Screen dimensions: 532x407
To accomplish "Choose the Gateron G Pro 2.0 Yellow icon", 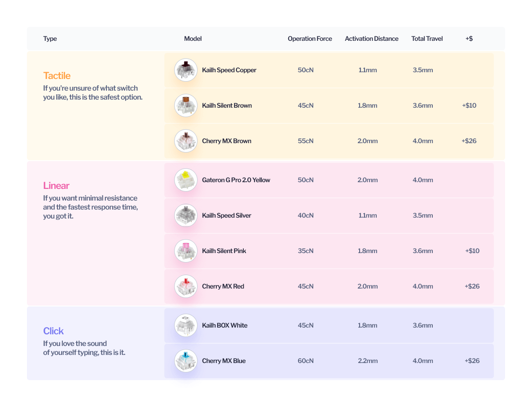I will [186, 180].
